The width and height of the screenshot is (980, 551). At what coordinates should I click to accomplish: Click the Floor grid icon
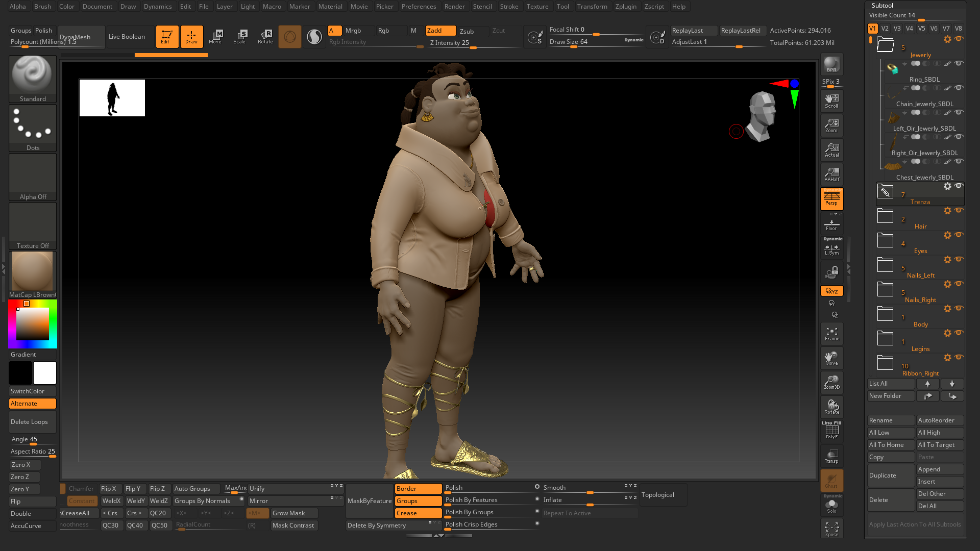coord(831,224)
